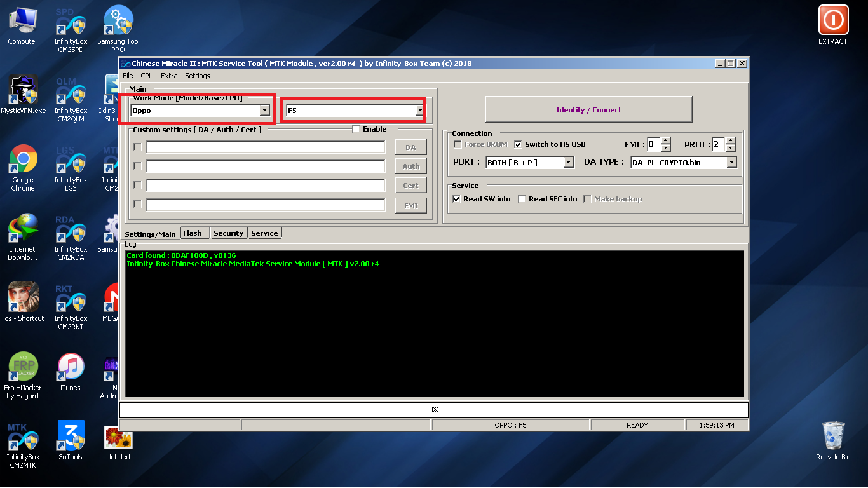Select the Frp HiJacker by Hagard icon
The height and width of the screenshot is (488, 868).
click(x=23, y=376)
